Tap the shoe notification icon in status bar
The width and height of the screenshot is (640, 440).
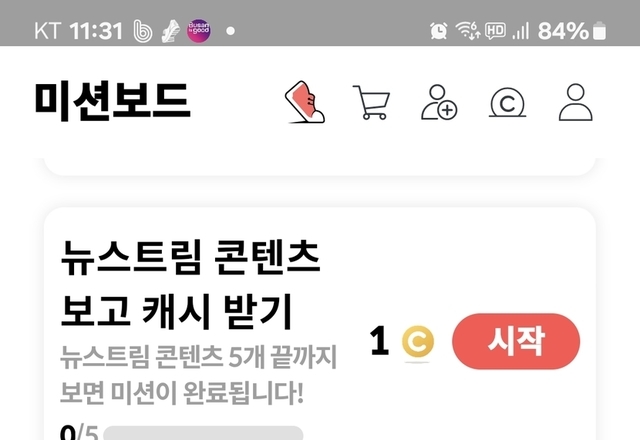pos(170,31)
